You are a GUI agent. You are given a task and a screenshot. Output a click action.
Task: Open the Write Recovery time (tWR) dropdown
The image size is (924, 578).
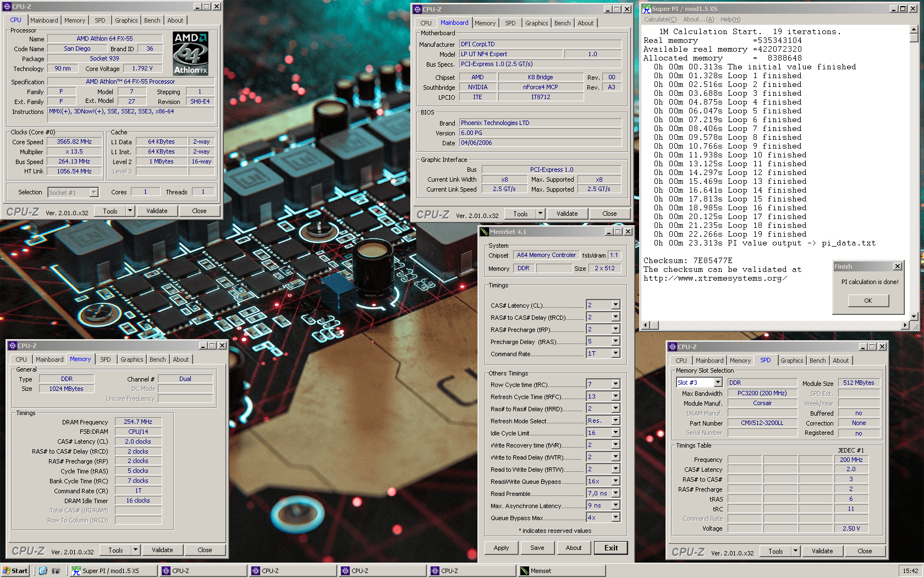tap(616, 445)
